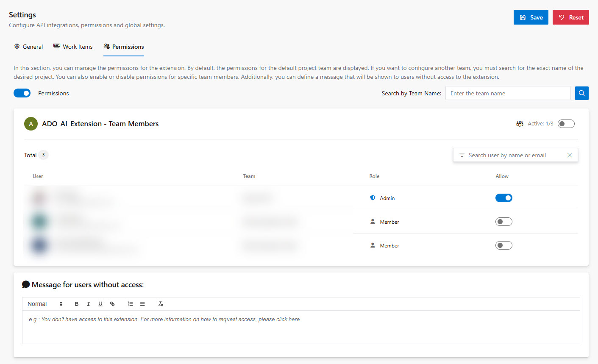The image size is (598, 364).
Task: Apply bold formatting in the message editor
Action: coord(76,303)
